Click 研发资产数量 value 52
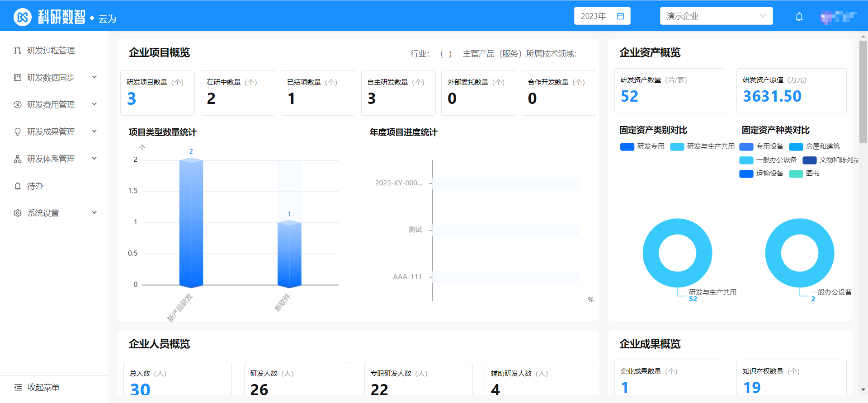The height and width of the screenshot is (403, 868). point(629,96)
